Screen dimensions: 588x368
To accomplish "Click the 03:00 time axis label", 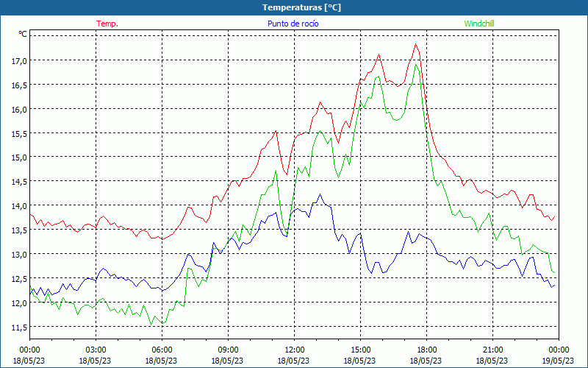I will click(96, 350).
